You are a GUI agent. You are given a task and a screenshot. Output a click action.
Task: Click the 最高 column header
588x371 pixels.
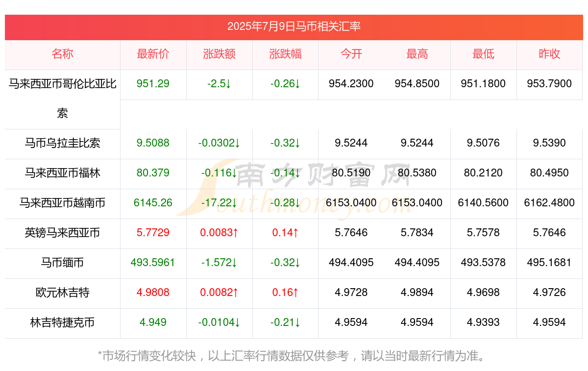[417, 54]
